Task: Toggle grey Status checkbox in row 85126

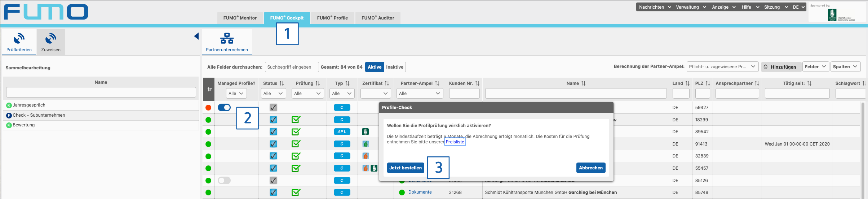Action: point(273,180)
